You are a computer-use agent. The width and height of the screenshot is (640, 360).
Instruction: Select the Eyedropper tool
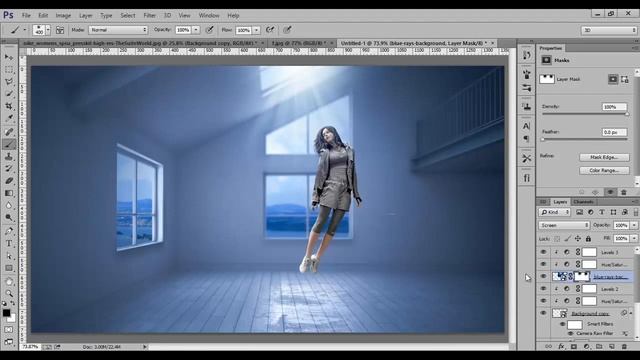[x=9, y=118]
